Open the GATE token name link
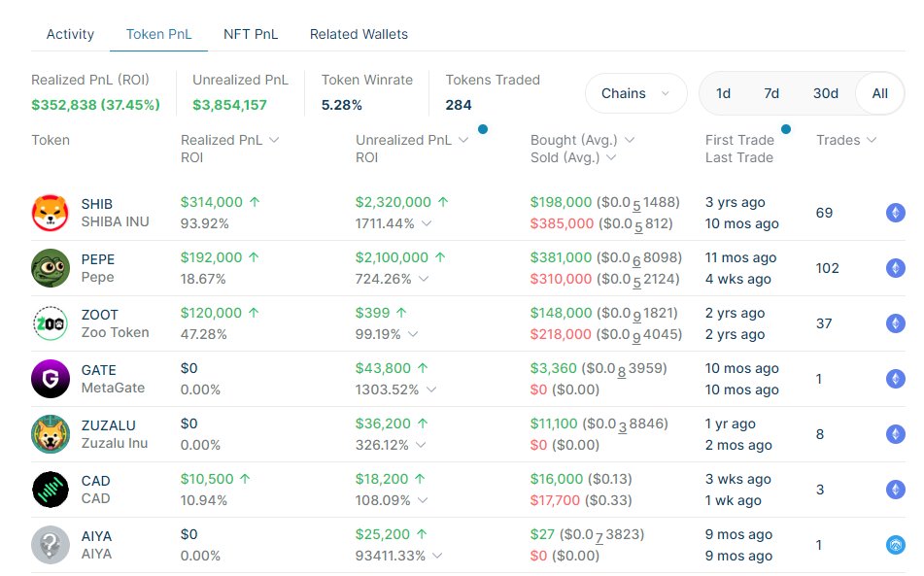This screenshot has width=924, height=576. [x=98, y=370]
